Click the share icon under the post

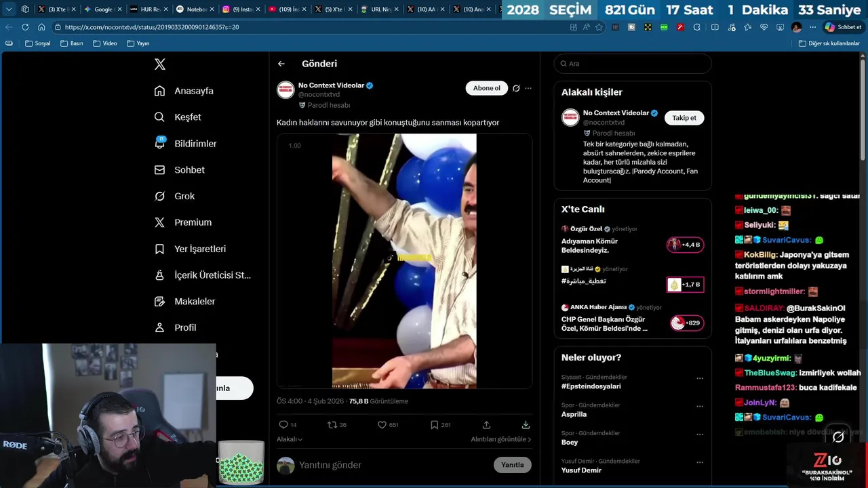[x=486, y=425]
